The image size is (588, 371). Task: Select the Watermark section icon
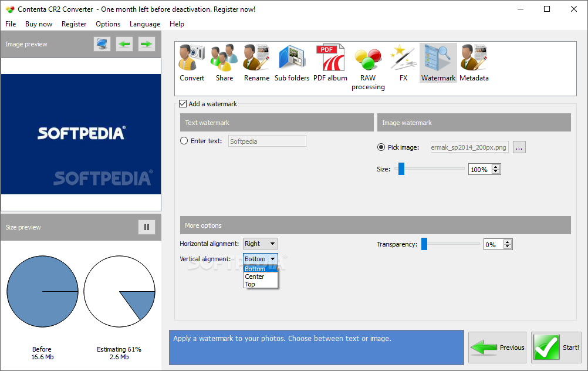(438, 63)
